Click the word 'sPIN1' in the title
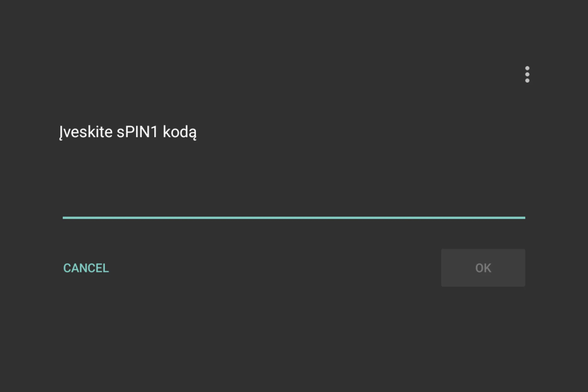Screen dimensions: 588x392 coord(137,132)
